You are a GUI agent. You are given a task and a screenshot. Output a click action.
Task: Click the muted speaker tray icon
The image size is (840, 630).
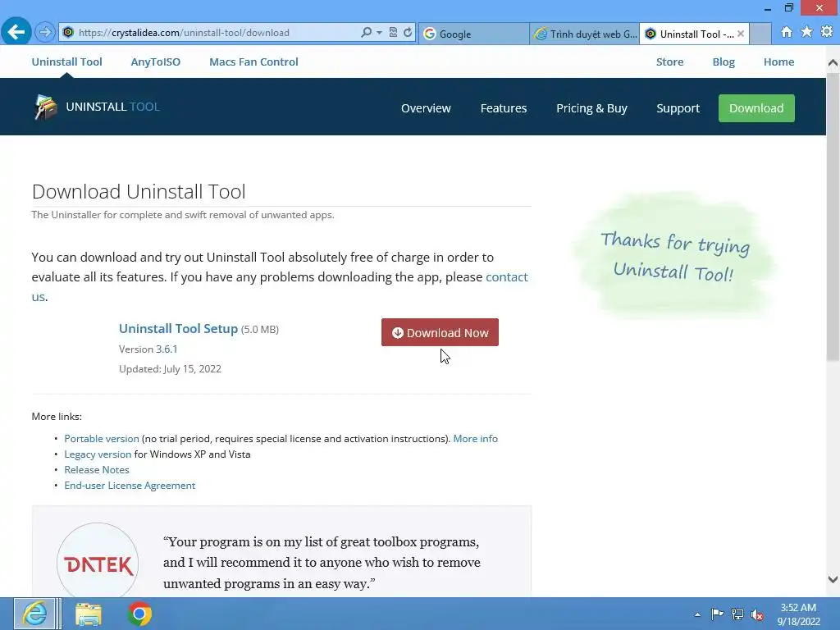point(757,614)
